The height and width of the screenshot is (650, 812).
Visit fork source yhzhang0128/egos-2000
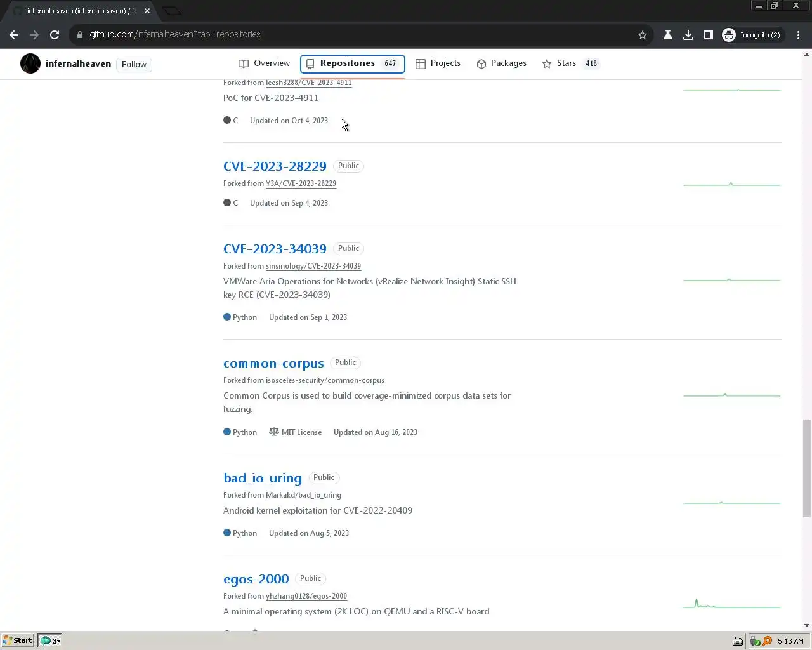click(x=306, y=596)
